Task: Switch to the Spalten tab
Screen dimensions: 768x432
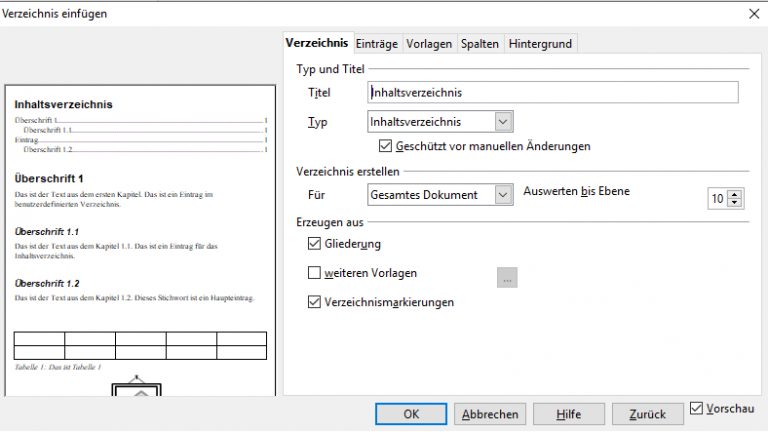Action: (x=480, y=44)
